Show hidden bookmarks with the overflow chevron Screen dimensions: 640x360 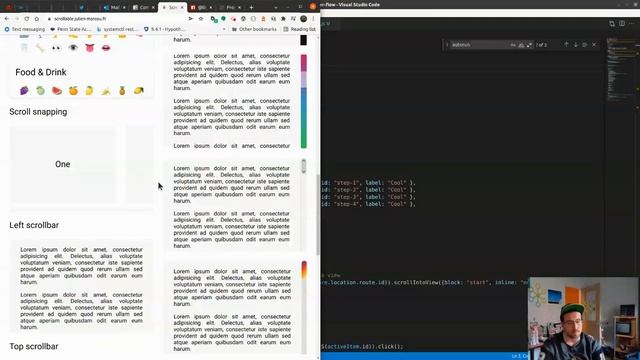[x=224, y=29]
